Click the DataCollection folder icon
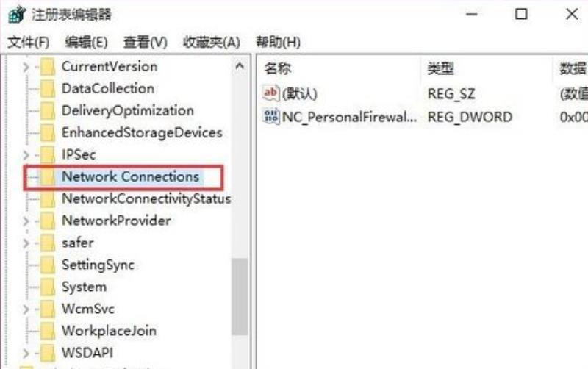Viewport: 588px width, 369px height. [48, 89]
